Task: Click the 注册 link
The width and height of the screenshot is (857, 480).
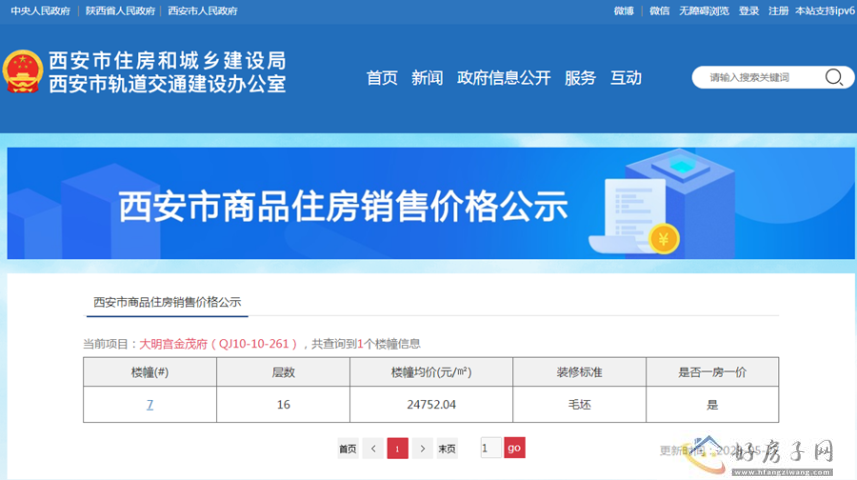Action: (778, 11)
